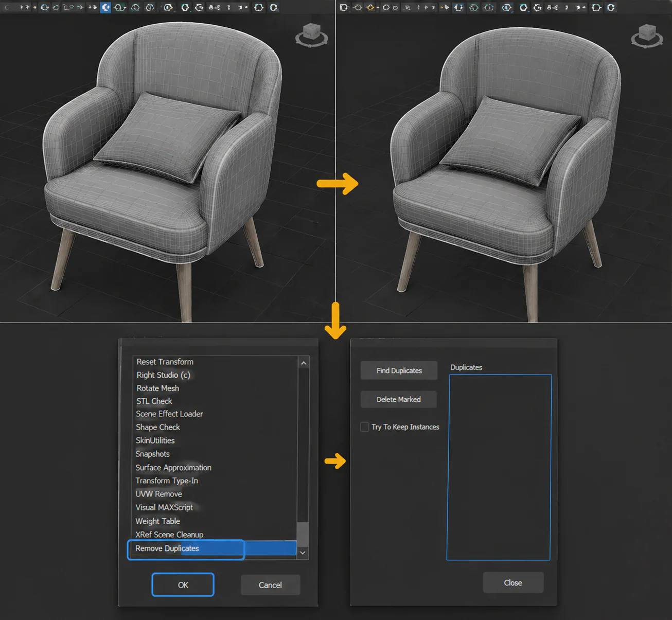Click the Delete Marked button

[x=399, y=399]
